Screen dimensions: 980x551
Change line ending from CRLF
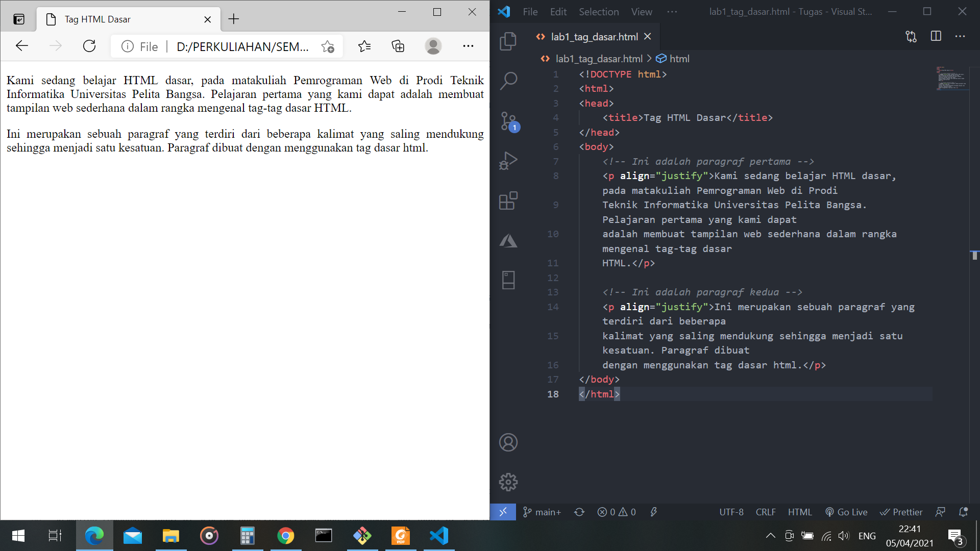click(x=766, y=512)
